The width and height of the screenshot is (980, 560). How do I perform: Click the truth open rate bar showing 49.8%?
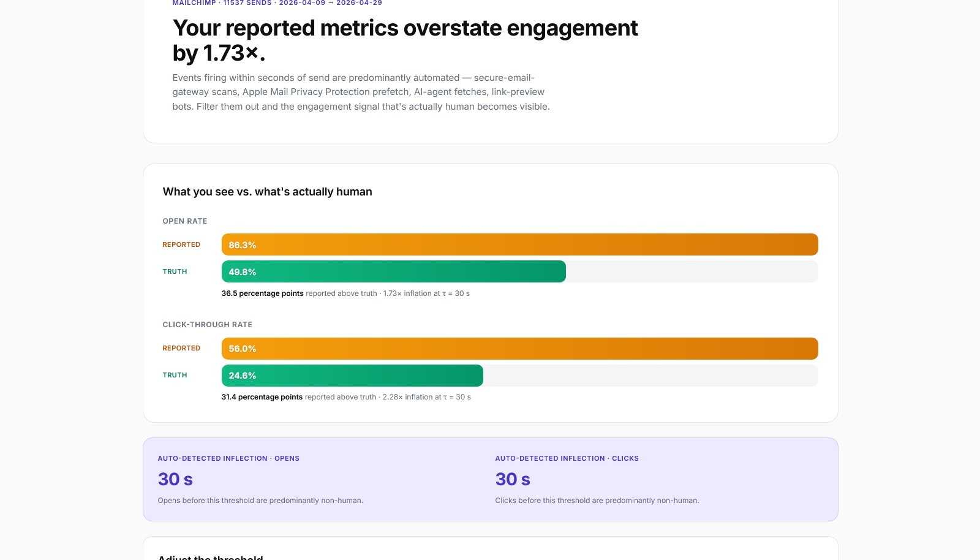click(x=393, y=271)
